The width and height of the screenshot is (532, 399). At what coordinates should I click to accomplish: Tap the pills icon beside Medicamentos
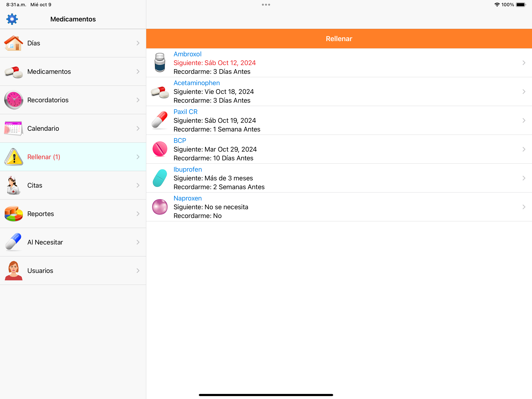pos(13,72)
